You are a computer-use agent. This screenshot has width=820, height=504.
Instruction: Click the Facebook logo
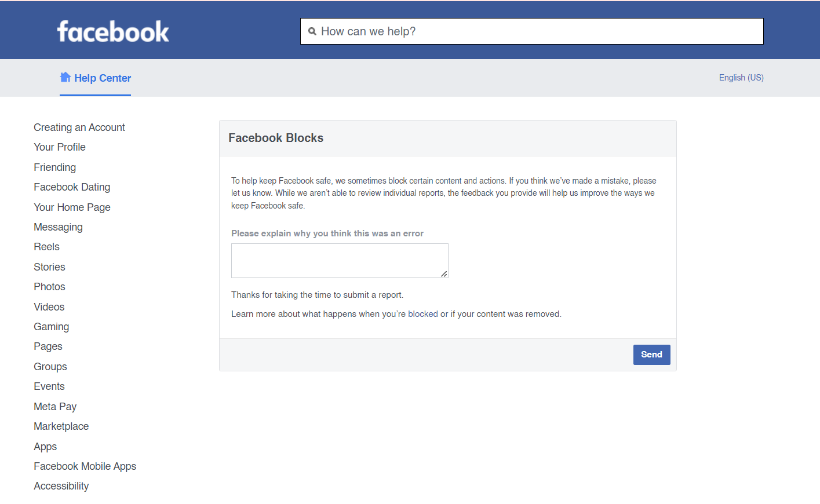(x=113, y=31)
